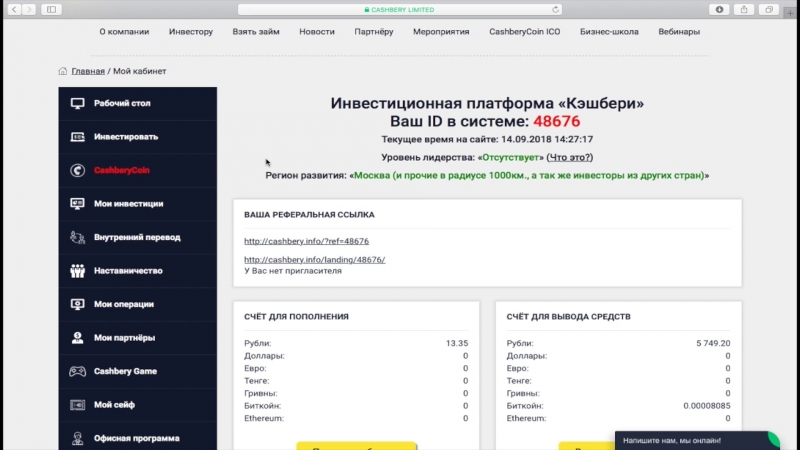Click the Наставничество people icon

click(x=78, y=271)
